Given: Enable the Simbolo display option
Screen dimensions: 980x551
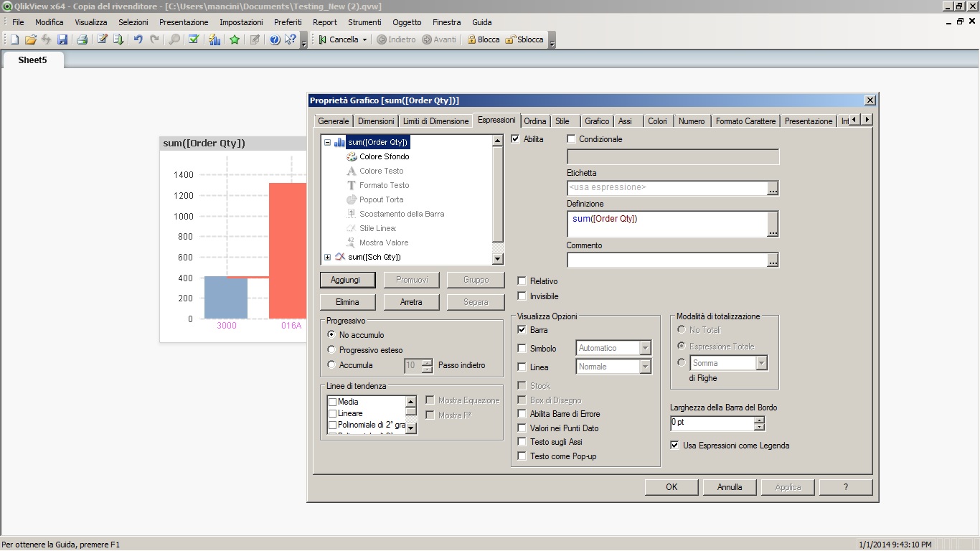Looking at the screenshot, I should [x=522, y=349].
